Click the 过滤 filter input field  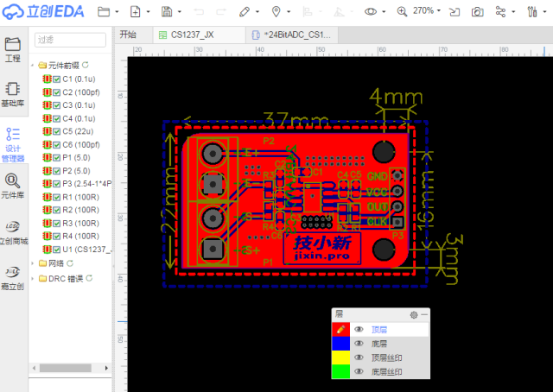68,40
